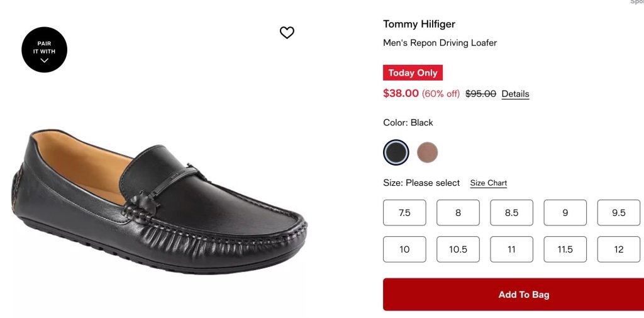Viewport: 644px width, 318px height.
Task: Choose size 8
Action: tap(458, 213)
